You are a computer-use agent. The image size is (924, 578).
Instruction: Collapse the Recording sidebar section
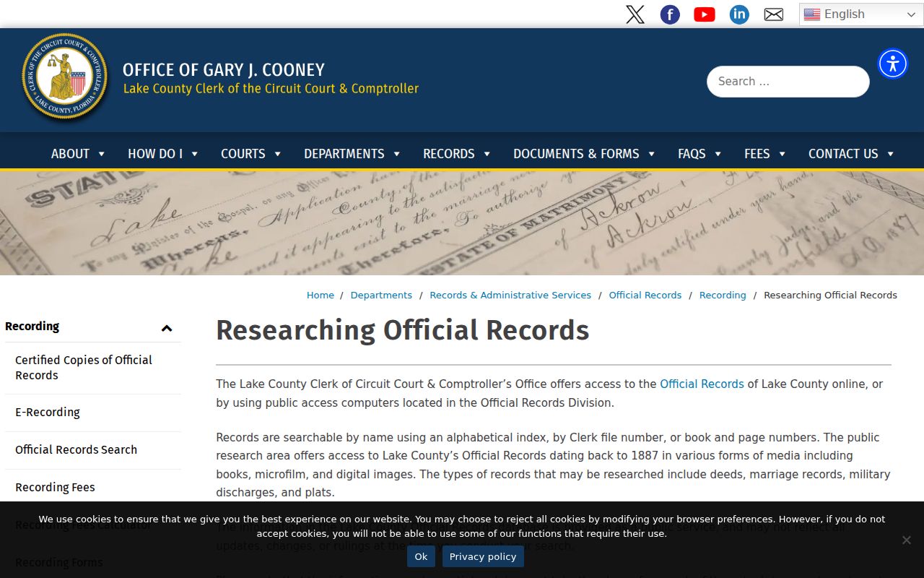(167, 328)
